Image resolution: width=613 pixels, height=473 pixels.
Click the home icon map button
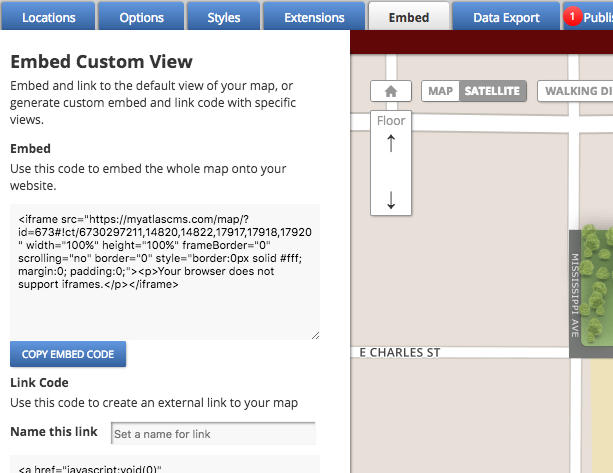tap(391, 91)
